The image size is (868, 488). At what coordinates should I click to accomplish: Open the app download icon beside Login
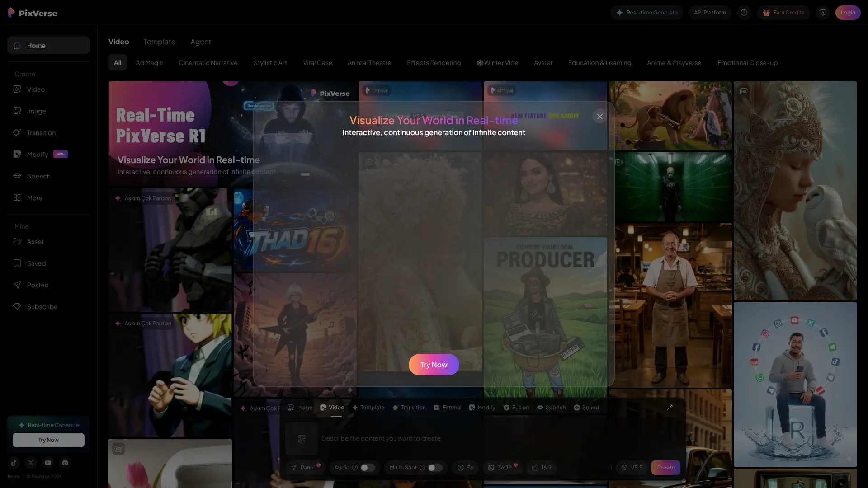pyautogui.click(x=822, y=13)
